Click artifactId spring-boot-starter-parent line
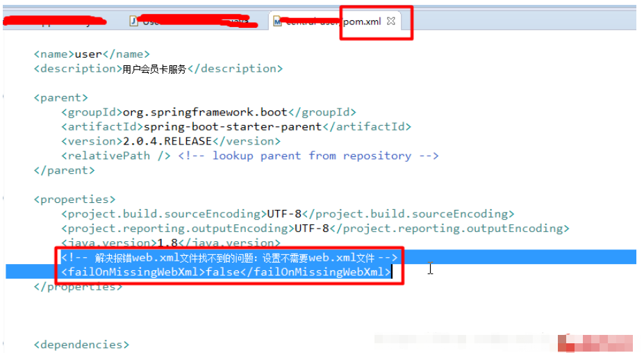Screen dimensions: 644x353 coord(236,126)
